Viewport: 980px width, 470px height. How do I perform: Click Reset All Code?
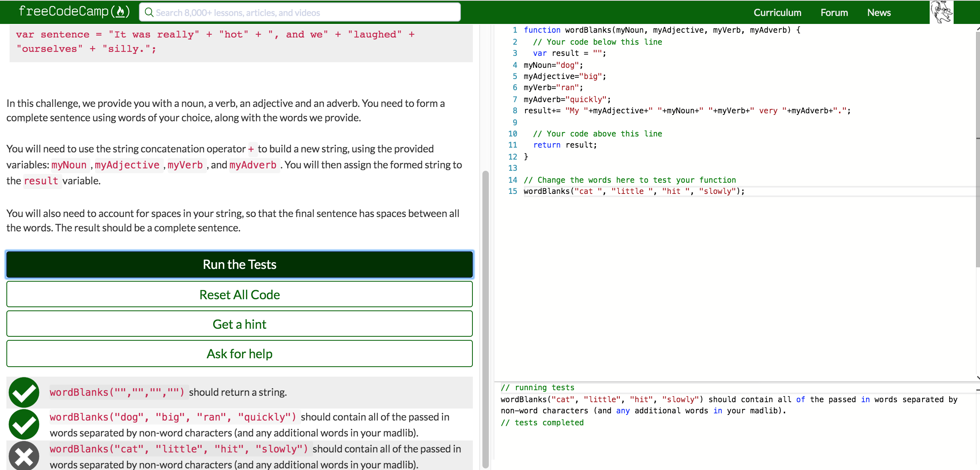(x=239, y=294)
